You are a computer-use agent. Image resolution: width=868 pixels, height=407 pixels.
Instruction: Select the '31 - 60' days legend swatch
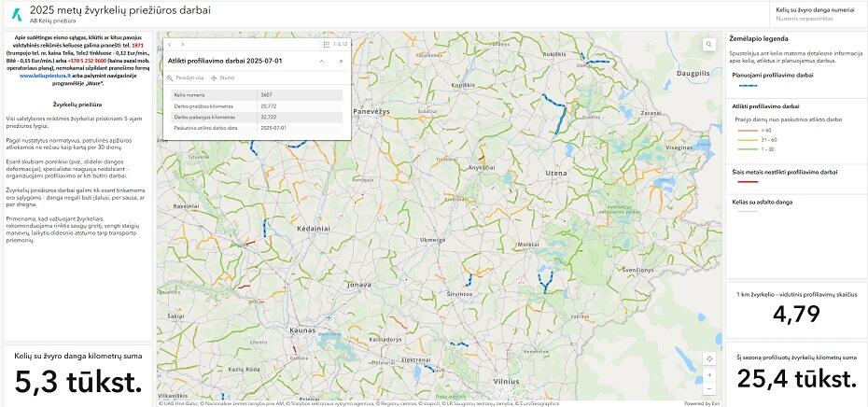click(748, 139)
